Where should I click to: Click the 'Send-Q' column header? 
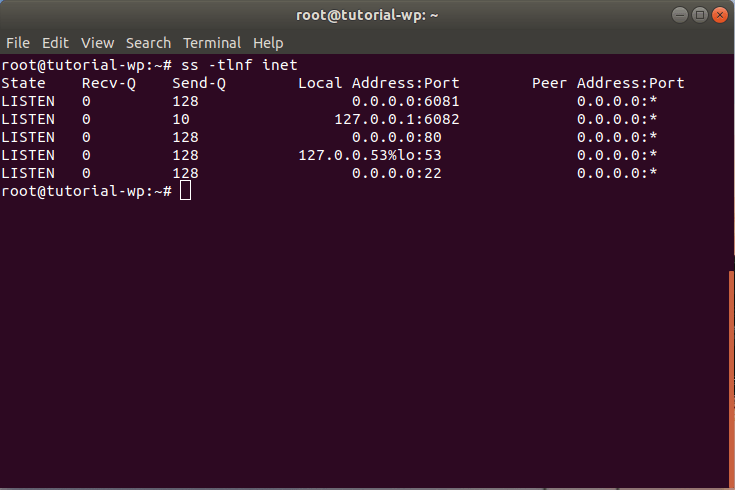point(199,83)
